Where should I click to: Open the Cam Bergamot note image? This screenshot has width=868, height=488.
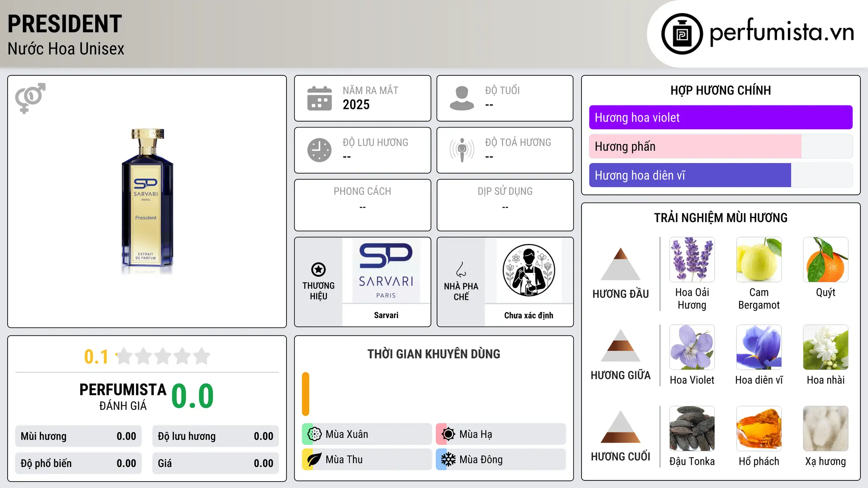(x=759, y=260)
